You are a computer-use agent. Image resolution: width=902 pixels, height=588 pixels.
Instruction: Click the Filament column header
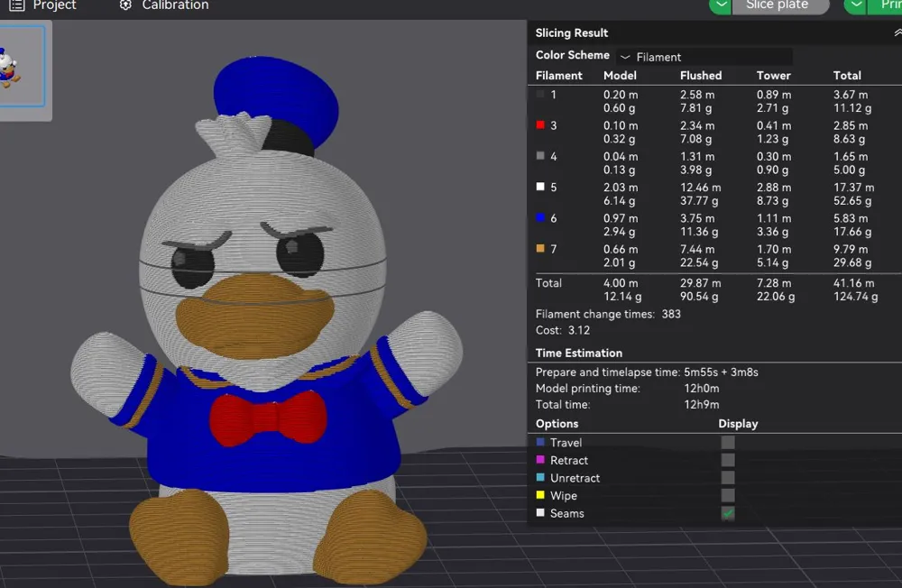[558, 76]
